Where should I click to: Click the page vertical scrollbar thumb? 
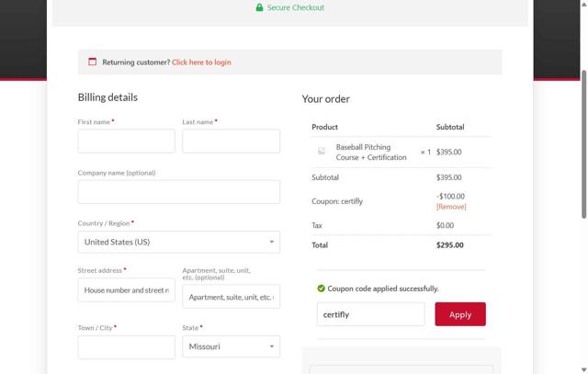584,144
